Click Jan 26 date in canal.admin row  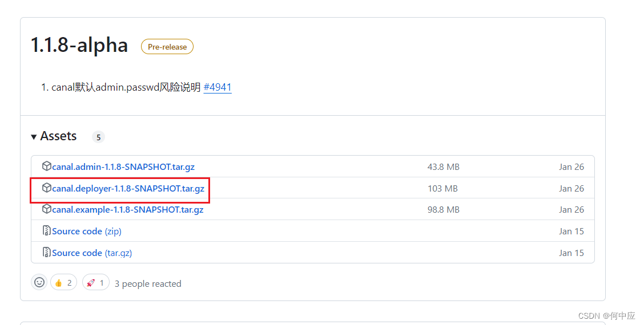click(x=571, y=167)
